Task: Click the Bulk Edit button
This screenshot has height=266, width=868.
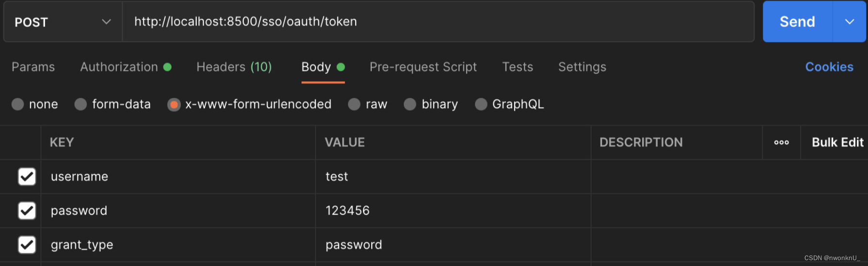Action: (837, 142)
